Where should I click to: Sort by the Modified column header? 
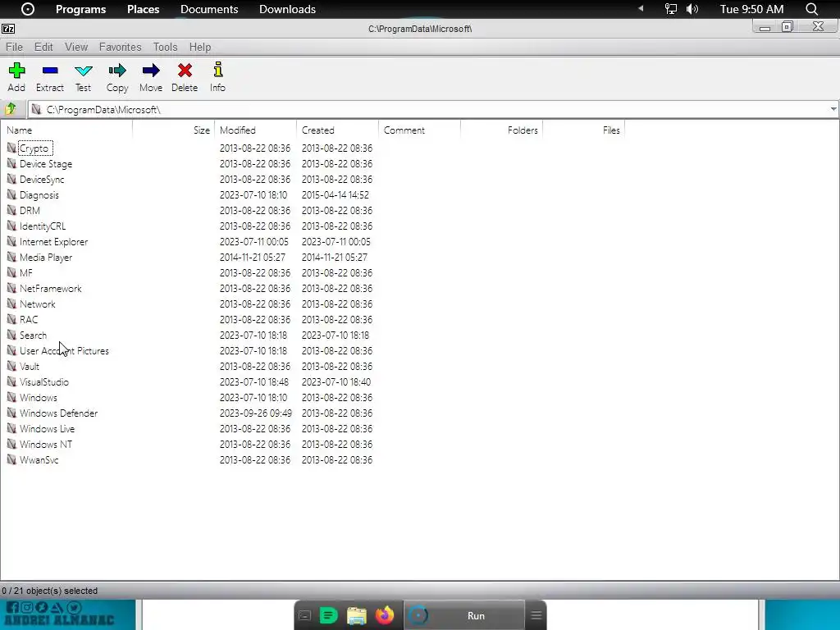click(x=256, y=130)
